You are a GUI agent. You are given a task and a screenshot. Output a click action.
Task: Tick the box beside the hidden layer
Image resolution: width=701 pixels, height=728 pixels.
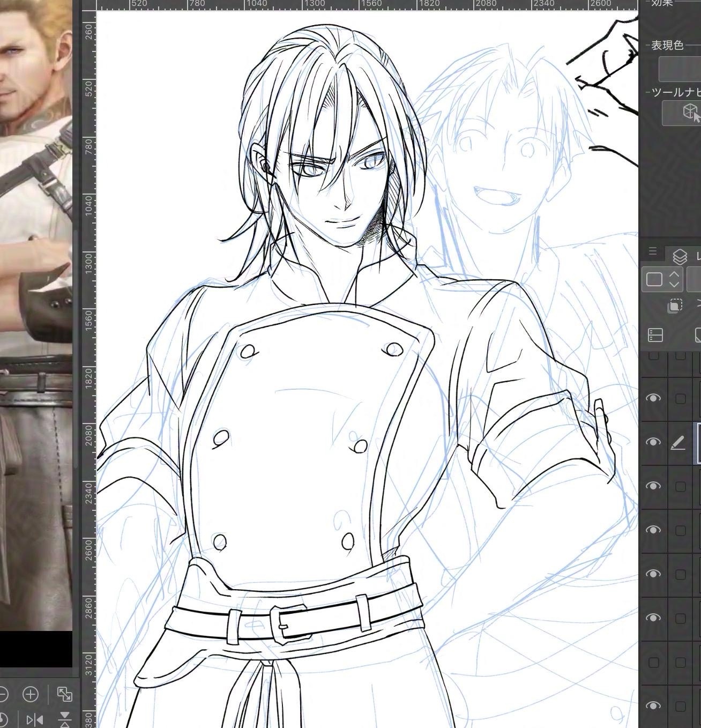(680, 663)
